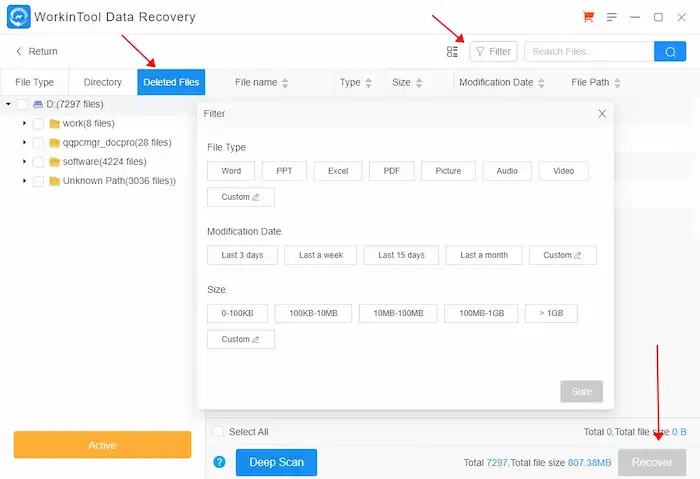Check the Unknown Path folder checkbox
Screen dimensions: 700x479
(38, 181)
